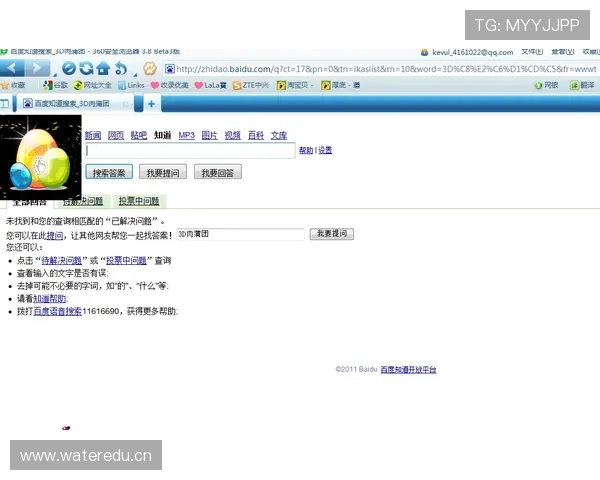Screen dimensions: 600x480
Task: Close the 百度知道搜索 tab
Action: pos(125,103)
